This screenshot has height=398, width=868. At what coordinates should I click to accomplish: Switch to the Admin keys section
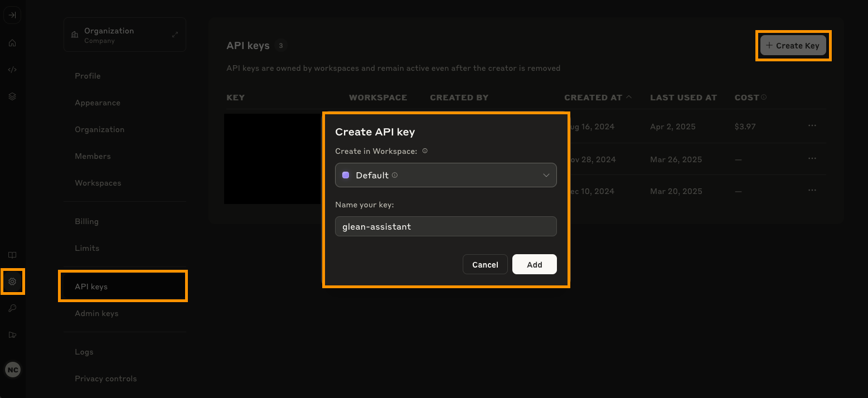click(96, 313)
